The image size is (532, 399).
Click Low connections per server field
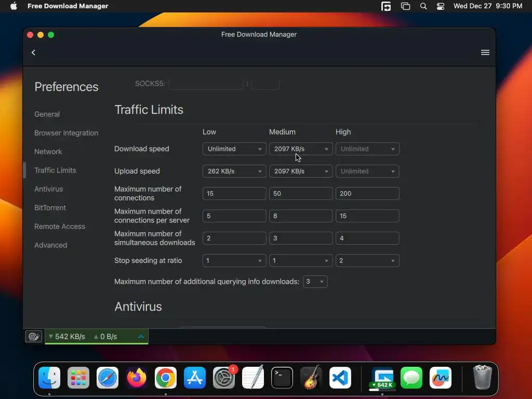[x=234, y=216]
